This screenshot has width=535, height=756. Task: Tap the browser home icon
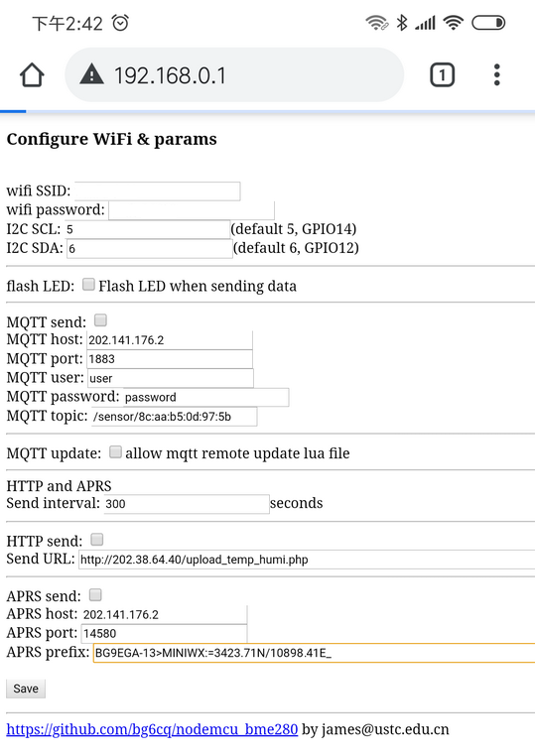(x=32, y=75)
